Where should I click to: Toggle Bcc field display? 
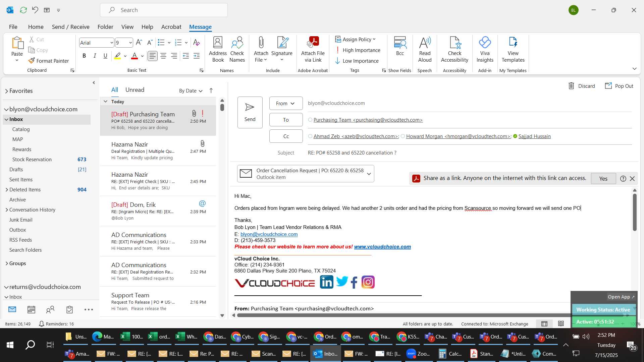[x=400, y=46]
